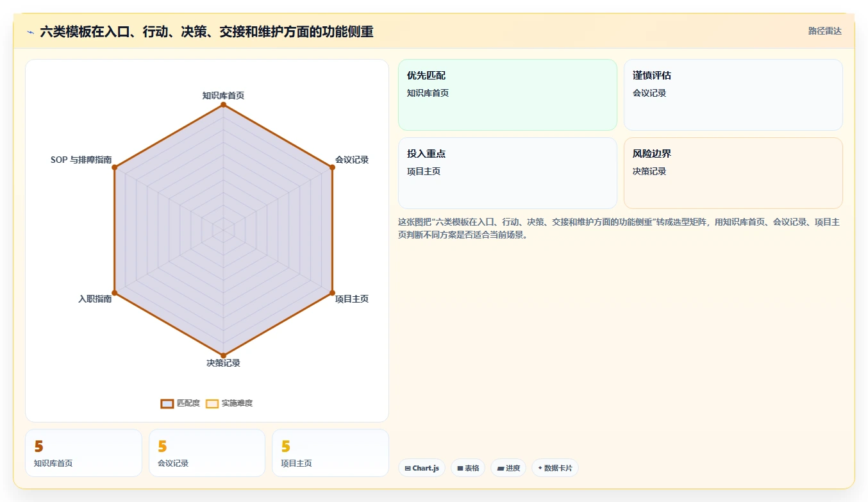Image resolution: width=868 pixels, height=502 pixels.
Task: Click the radar point for 会议记录
Action: (332, 167)
